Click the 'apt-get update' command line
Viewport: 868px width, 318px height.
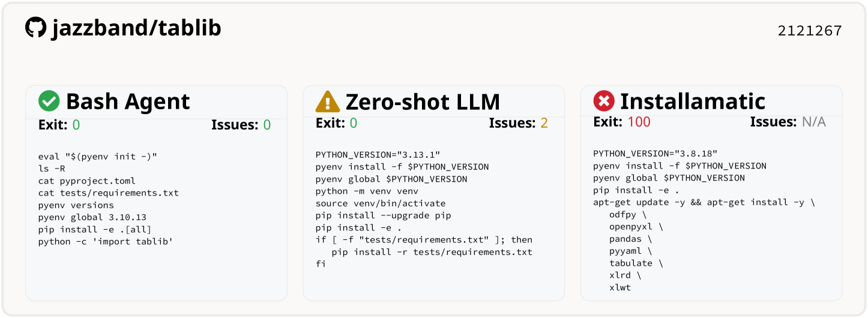coord(704,202)
